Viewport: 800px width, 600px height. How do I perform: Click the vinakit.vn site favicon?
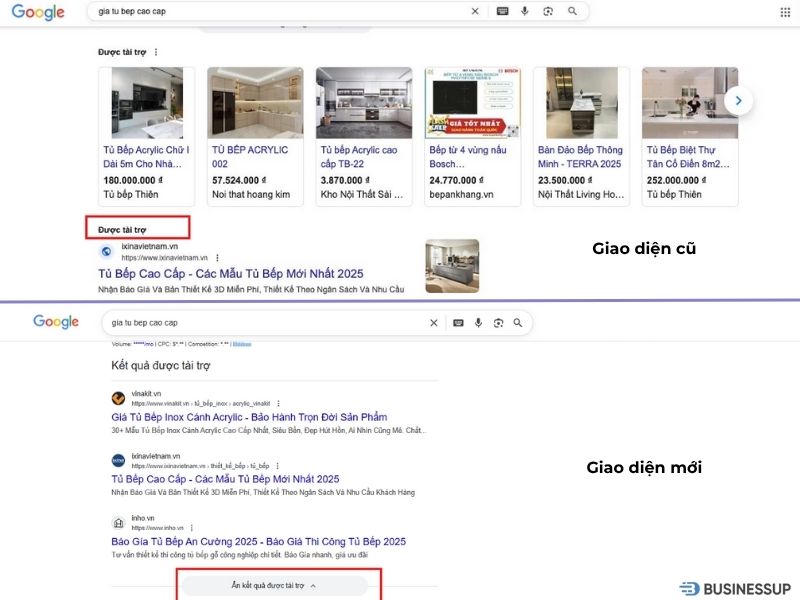point(119,396)
